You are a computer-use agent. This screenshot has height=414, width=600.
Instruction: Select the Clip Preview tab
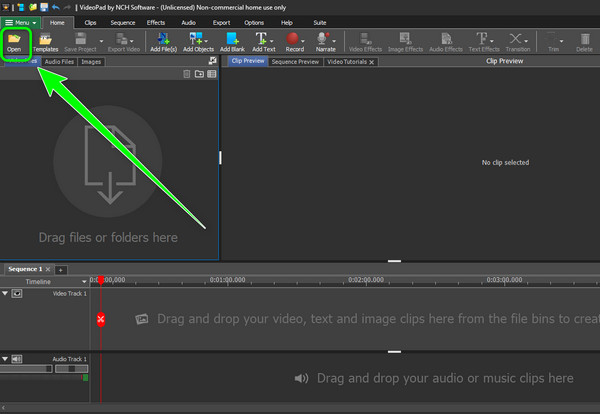(248, 61)
